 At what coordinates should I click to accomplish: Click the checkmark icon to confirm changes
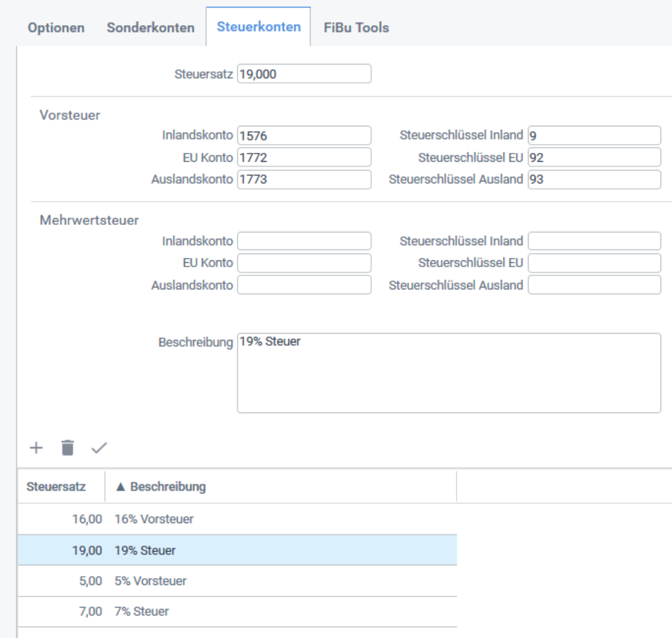(99, 448)
